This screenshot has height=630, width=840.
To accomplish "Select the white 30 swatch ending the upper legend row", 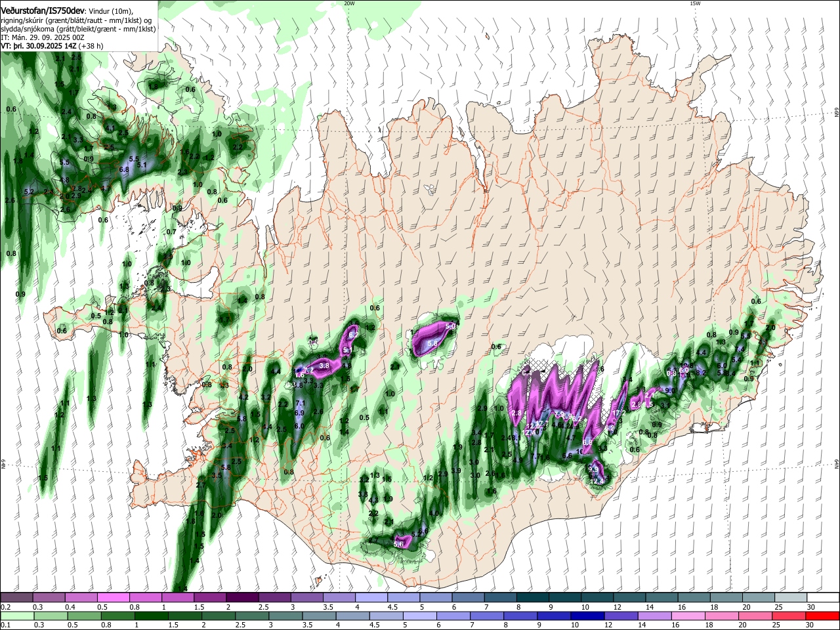I will 823,597.
